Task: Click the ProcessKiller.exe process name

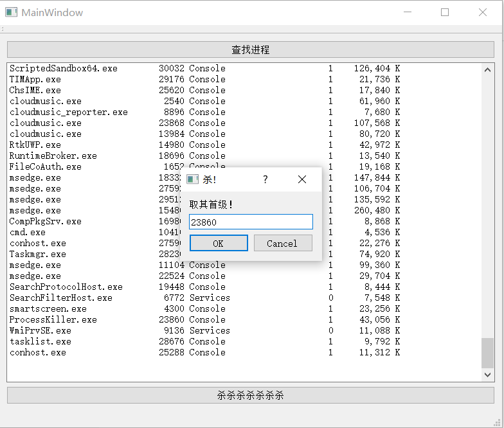Action: (53, 319)
